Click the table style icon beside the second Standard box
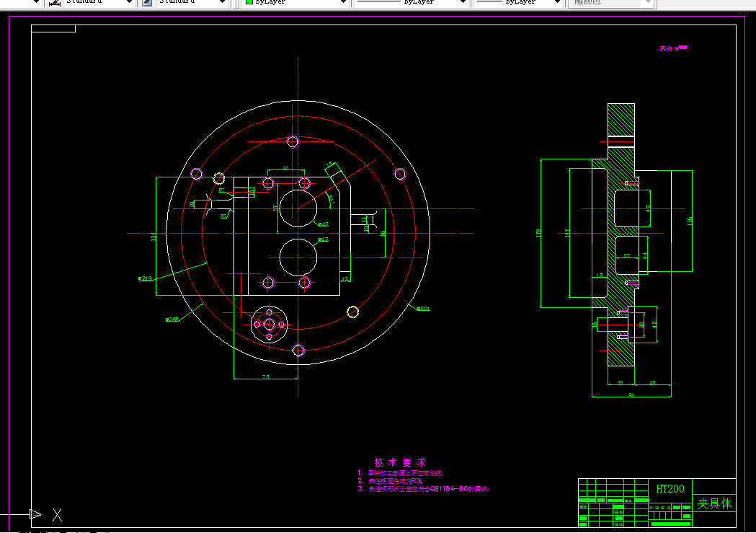756x533 pixels. [x=147, y=2]
